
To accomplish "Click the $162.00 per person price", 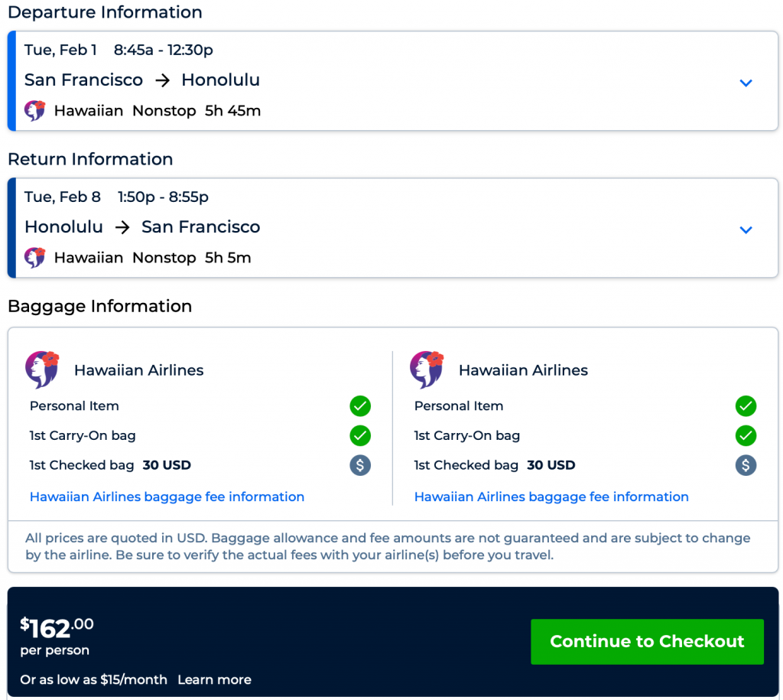I will 57,628.
